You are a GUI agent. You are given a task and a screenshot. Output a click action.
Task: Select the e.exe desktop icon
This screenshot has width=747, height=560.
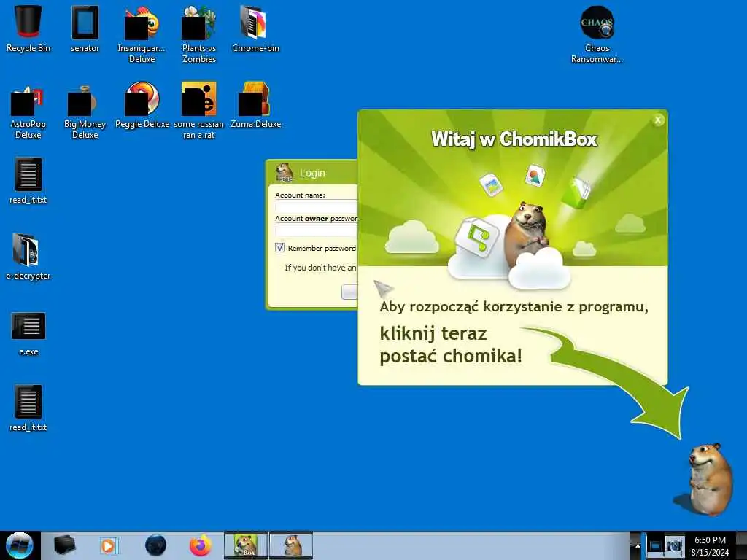(28, 333)
